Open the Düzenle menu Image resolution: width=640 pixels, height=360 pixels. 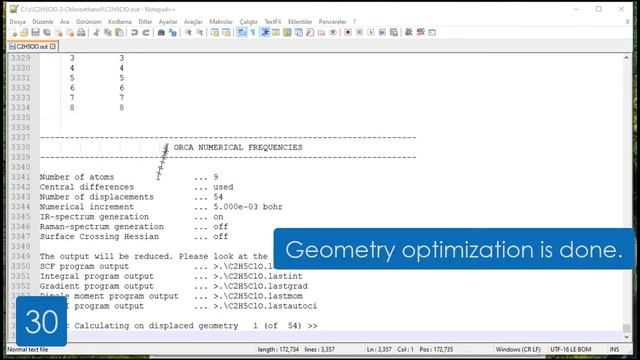(43, 22)
